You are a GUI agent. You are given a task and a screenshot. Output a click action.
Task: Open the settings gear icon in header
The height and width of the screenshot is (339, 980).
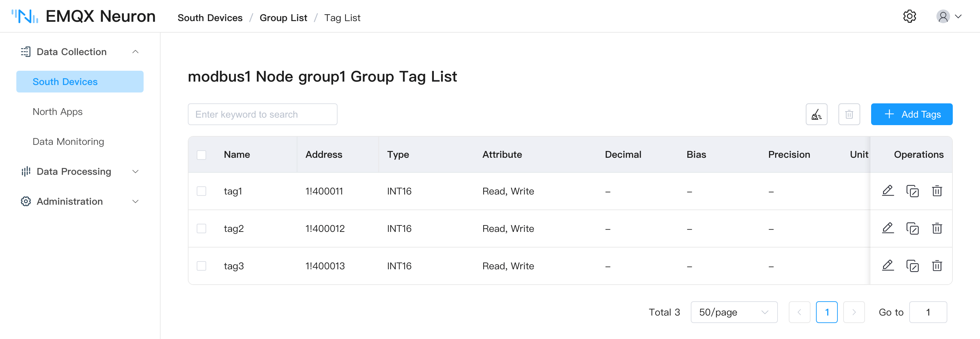pos(909,16)
